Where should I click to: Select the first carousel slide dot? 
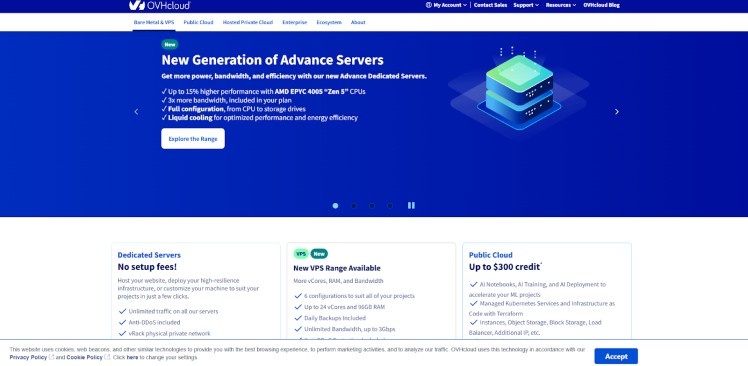pos(335,206)
